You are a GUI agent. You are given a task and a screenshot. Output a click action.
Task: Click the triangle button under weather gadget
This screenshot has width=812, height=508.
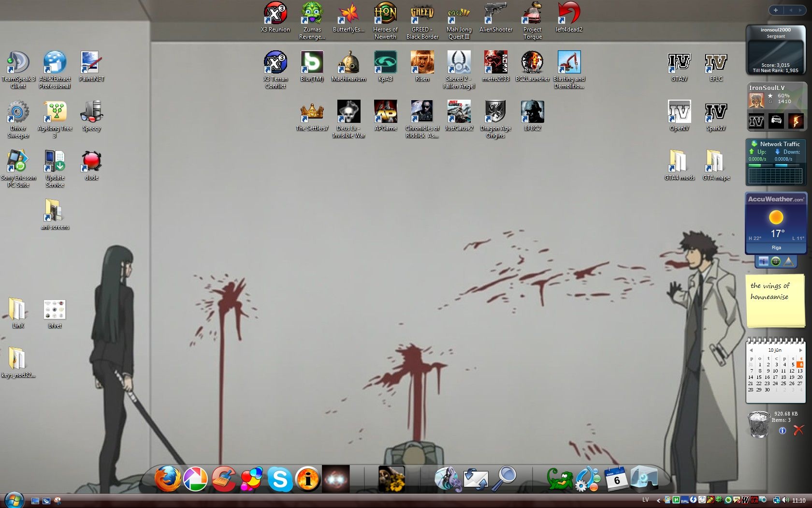(x=789, y=261)
